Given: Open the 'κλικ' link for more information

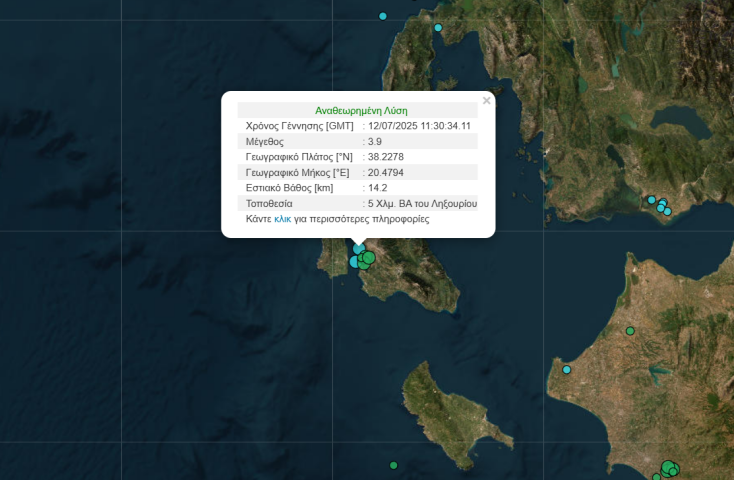Looking at the screenshot, I should (282, 219).
